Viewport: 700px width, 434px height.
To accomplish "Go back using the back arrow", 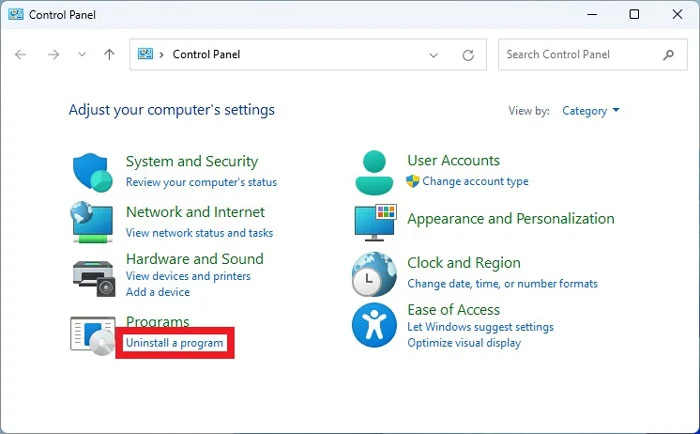I will pyautogui.click(x=21, y=54).
